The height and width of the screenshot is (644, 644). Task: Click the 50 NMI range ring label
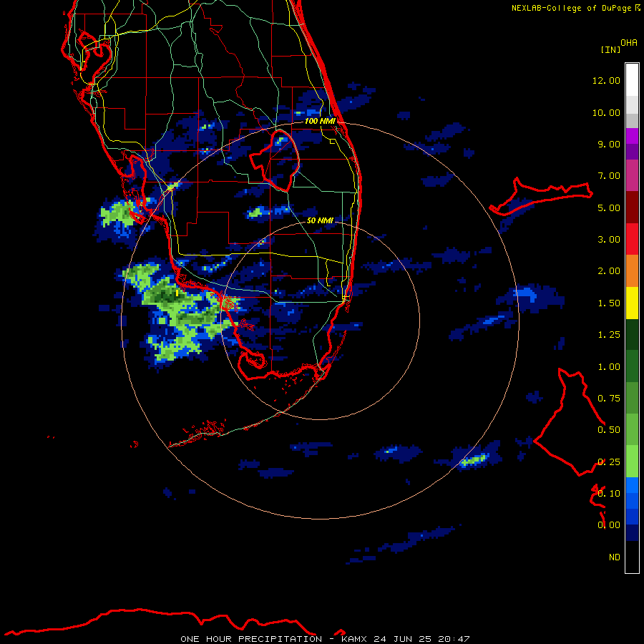[x=320, y=220]
